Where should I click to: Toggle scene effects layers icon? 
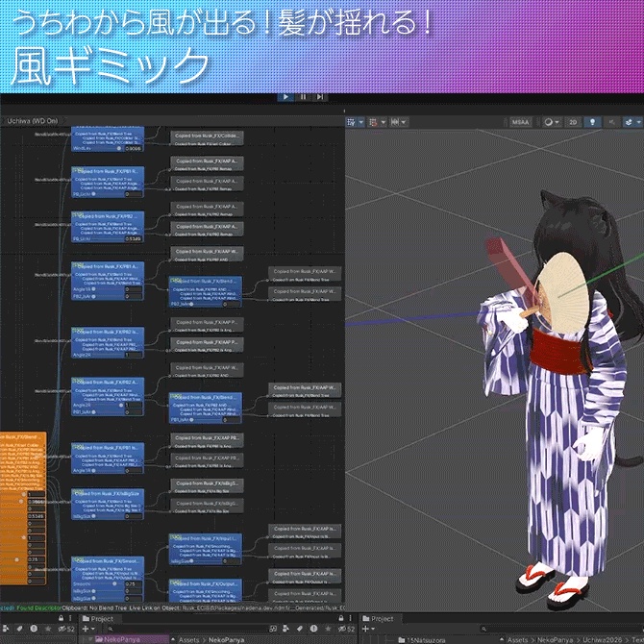pyautogui.click(x=629, y=122)
